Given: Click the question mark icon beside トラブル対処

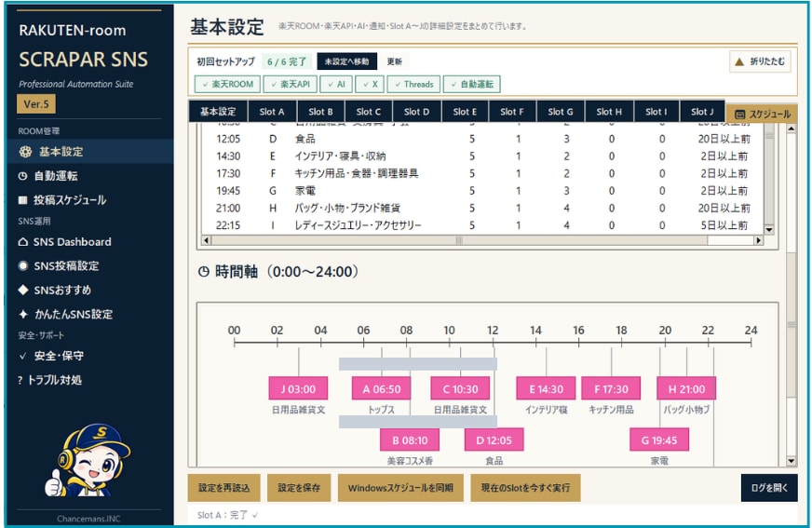Looking at the screenshot, I should coord(20,380).
